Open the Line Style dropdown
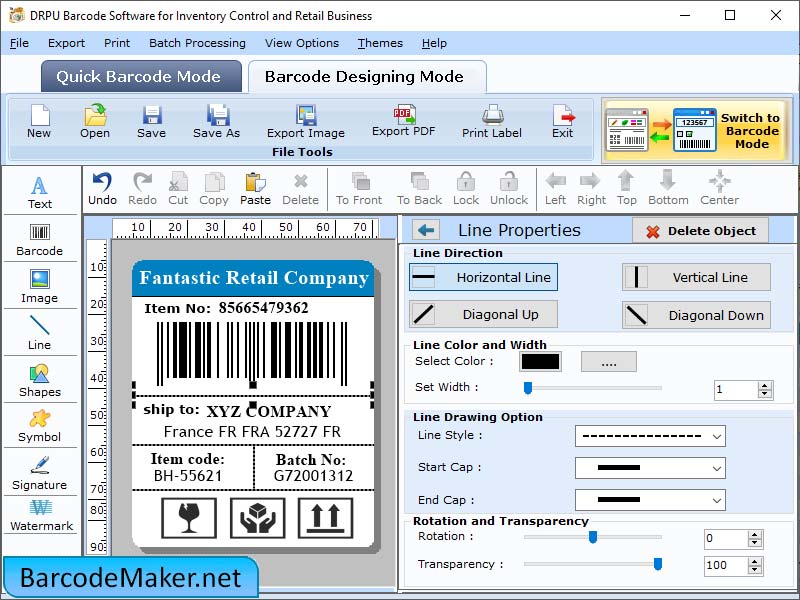800x600 pixels. (x=650, y=436)
